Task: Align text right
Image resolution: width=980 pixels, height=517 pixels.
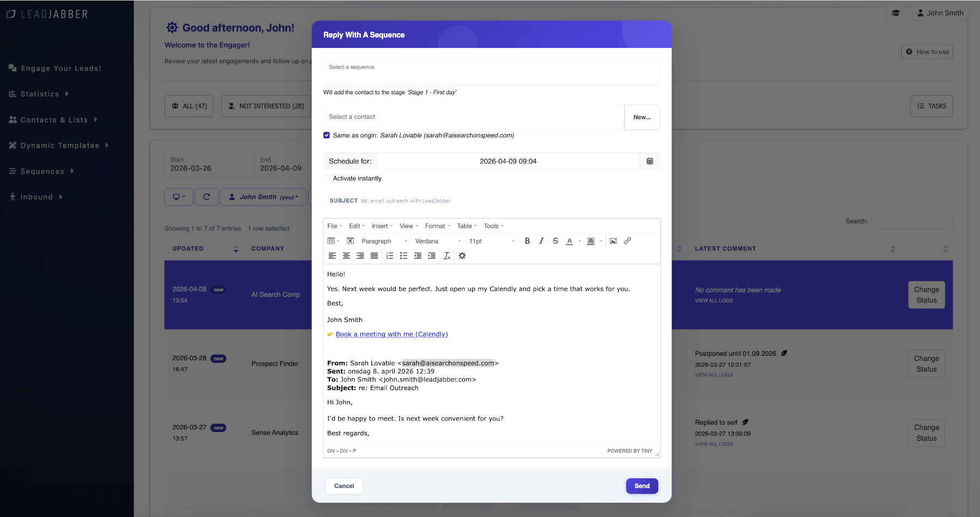Action: pyautogui.click(x=360, y=256)
